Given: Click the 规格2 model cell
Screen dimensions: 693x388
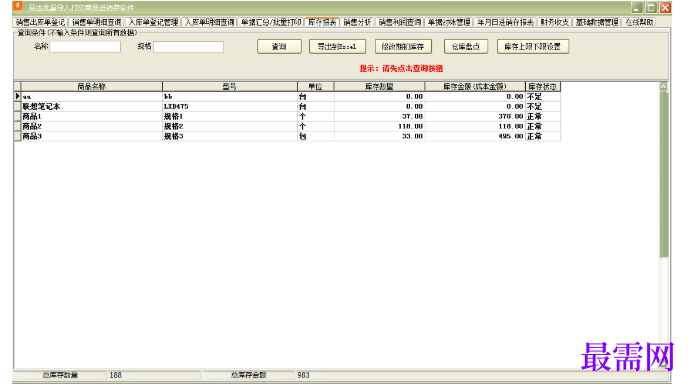Looking at the screenshot, I should point(230,126).
